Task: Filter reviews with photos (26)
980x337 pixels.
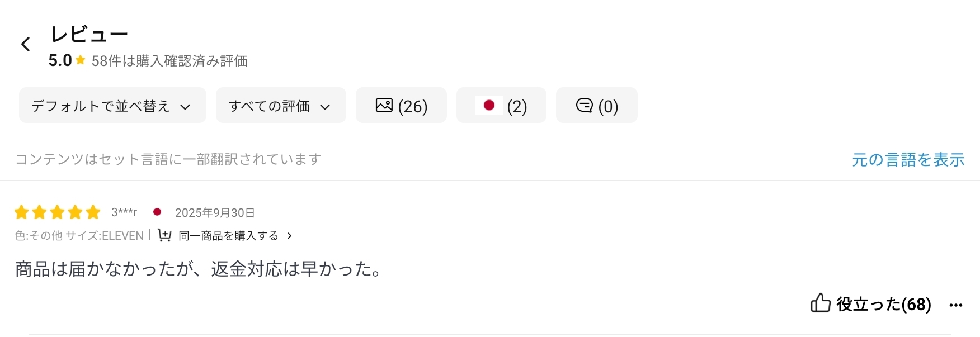Action: tap(401, 106)
